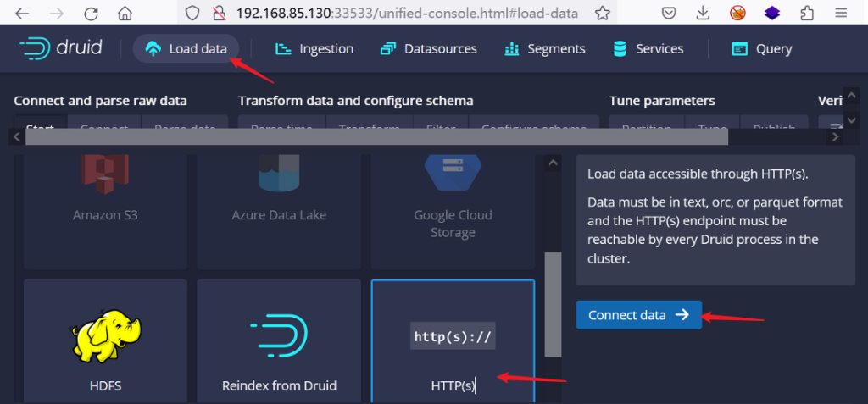Image resolution: width=868 pixels, height=404 pixels.
Task: Click tile list vertical scrollbar thumb
Action: click(x=553, y=304)
